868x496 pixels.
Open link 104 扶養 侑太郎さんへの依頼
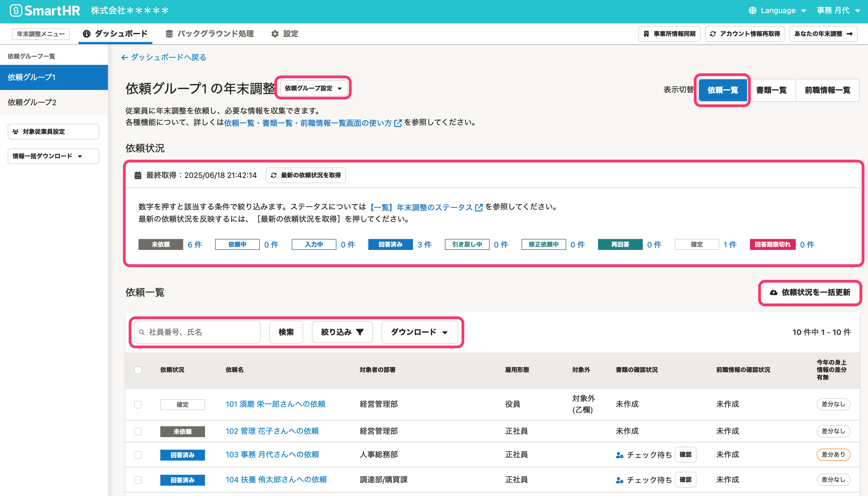click(276, 480)
